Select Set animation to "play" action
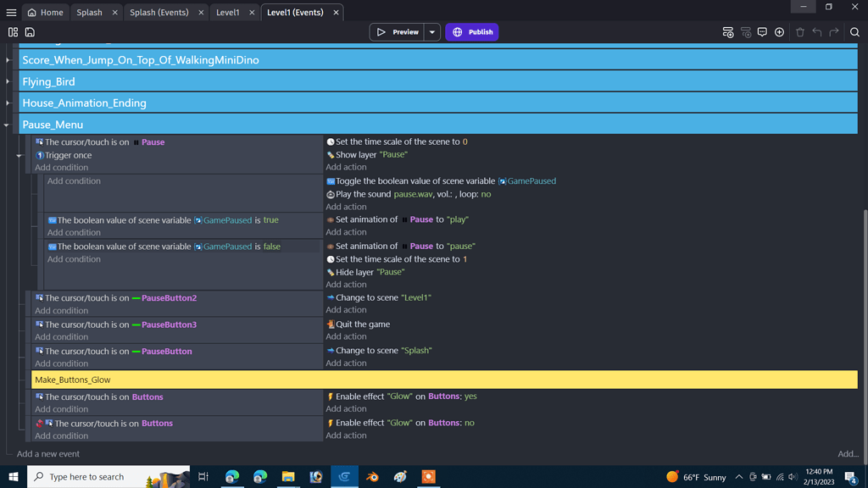Image resolution: width=868 pixels, height=488 pixels. [398, 219]
